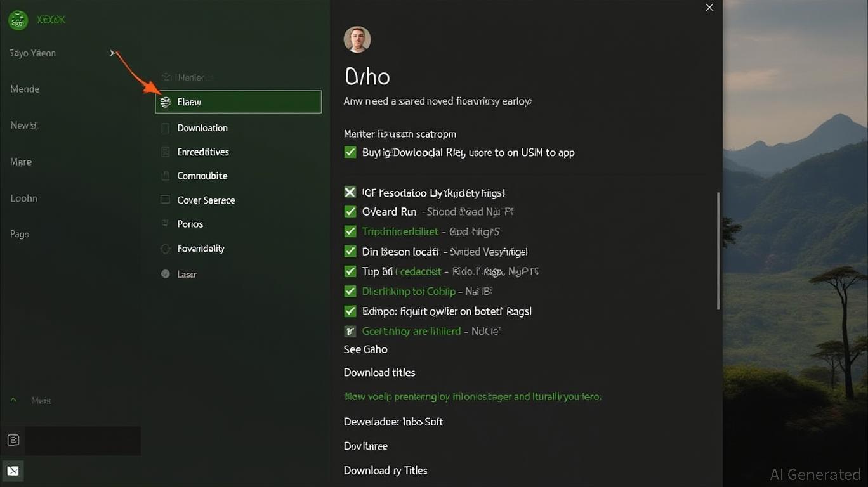The image size is (868, 487).
Task: Click the Porios entry icon
Action: click(x=166, y=224)
